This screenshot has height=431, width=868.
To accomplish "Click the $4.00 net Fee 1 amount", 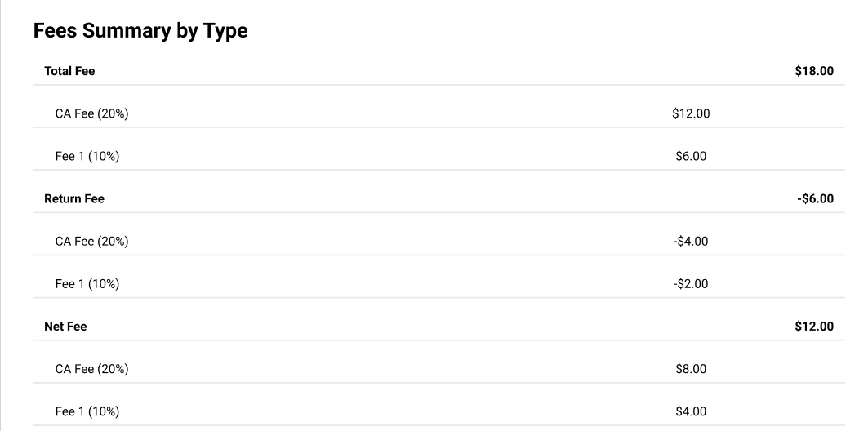I will click(x=691, y=411).
